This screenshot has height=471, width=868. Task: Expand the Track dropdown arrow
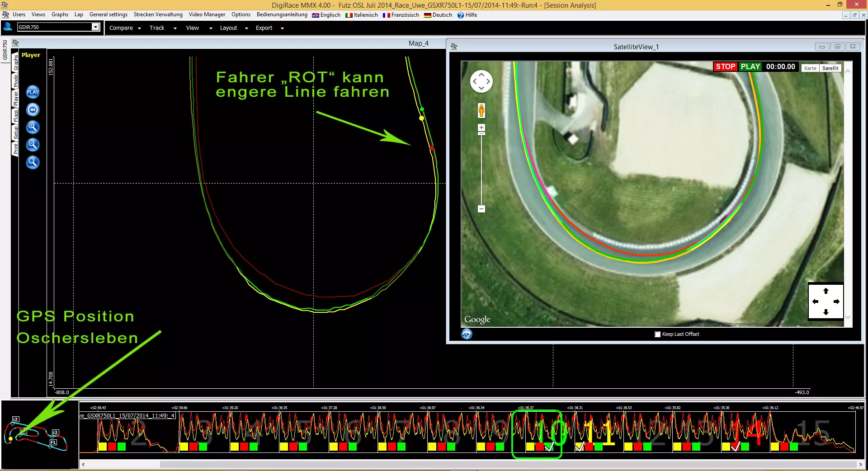(175, 28)
